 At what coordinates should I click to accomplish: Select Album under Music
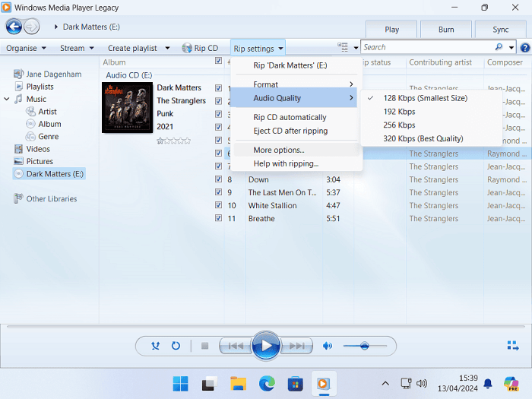pyautogui.click(x=49, y=124)
